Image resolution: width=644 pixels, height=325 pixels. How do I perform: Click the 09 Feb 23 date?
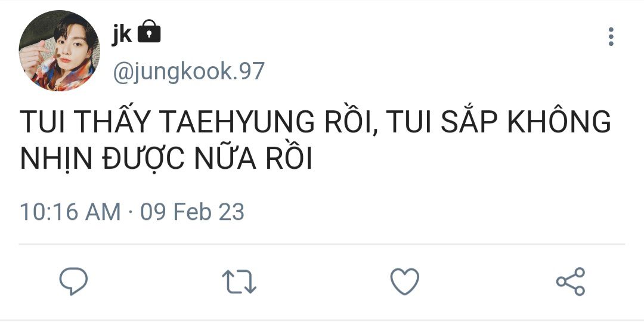[x=193, y=212]
